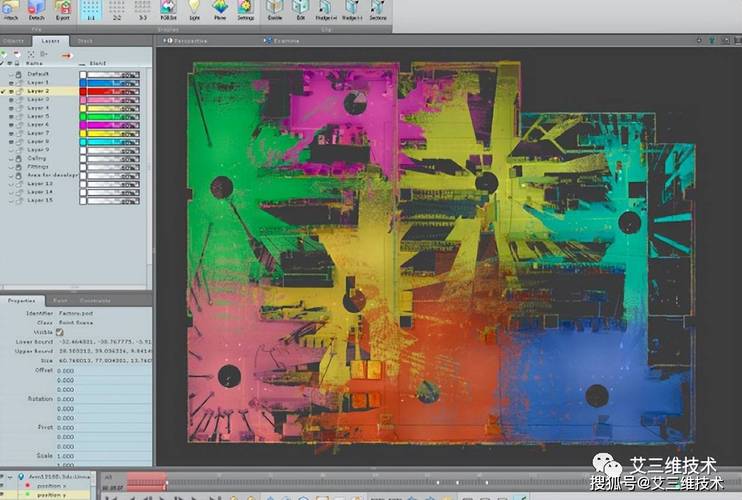Click the Attach file icon
Screen dimensions: 742x500
coord(10,9)
